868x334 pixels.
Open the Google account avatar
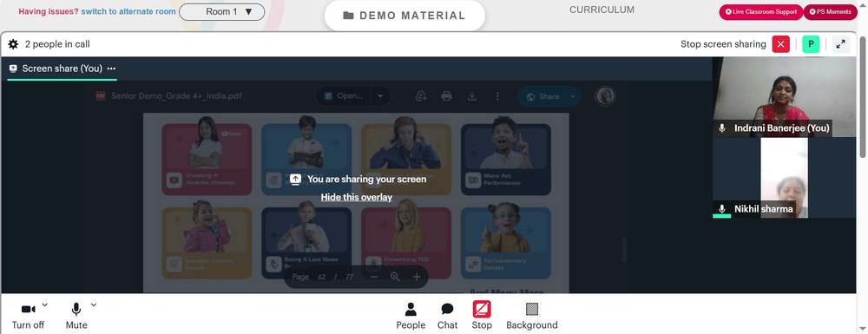[x=605, y=96]
